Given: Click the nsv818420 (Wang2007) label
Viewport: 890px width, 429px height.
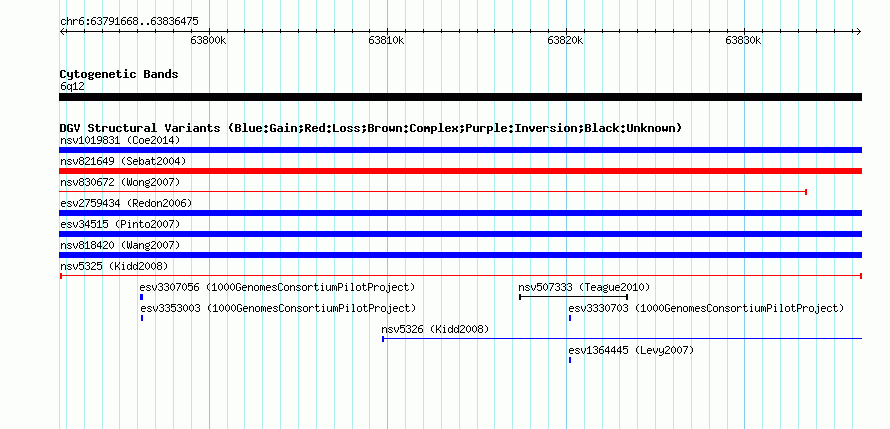Looking at the screenshot, I should [120, 245].
